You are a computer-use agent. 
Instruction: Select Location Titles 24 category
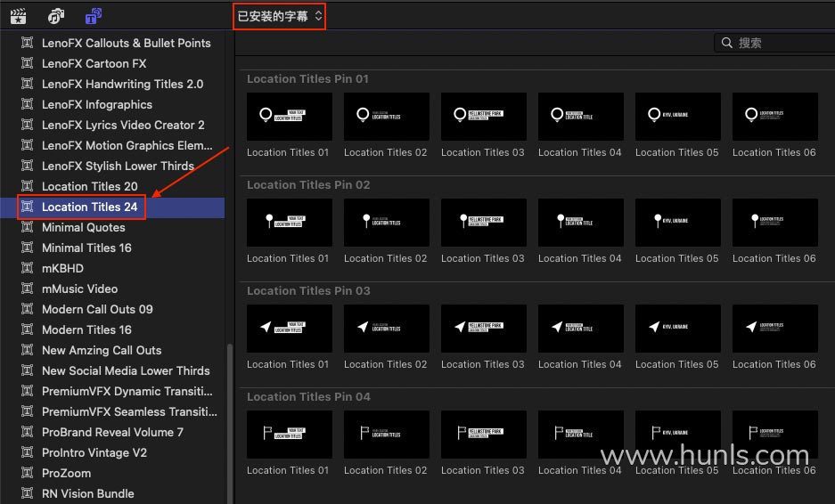point(89,207)
